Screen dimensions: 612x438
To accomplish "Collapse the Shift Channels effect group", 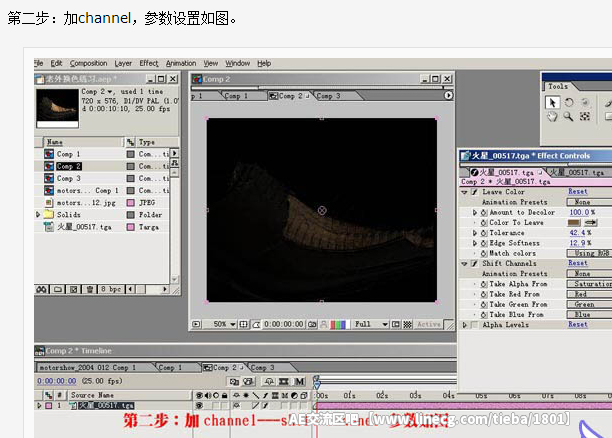I will [x=464, y=264].
